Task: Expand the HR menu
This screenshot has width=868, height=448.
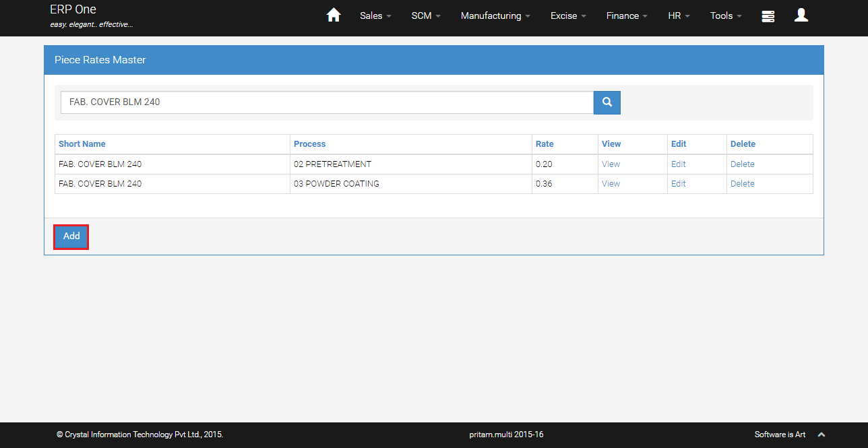Action: [679, 15]
